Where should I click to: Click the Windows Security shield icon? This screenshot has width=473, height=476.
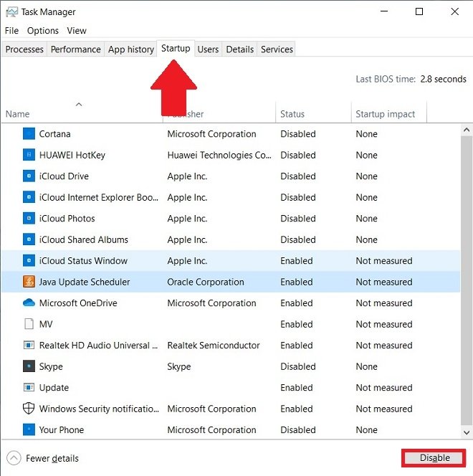click(x=29, y=409)
